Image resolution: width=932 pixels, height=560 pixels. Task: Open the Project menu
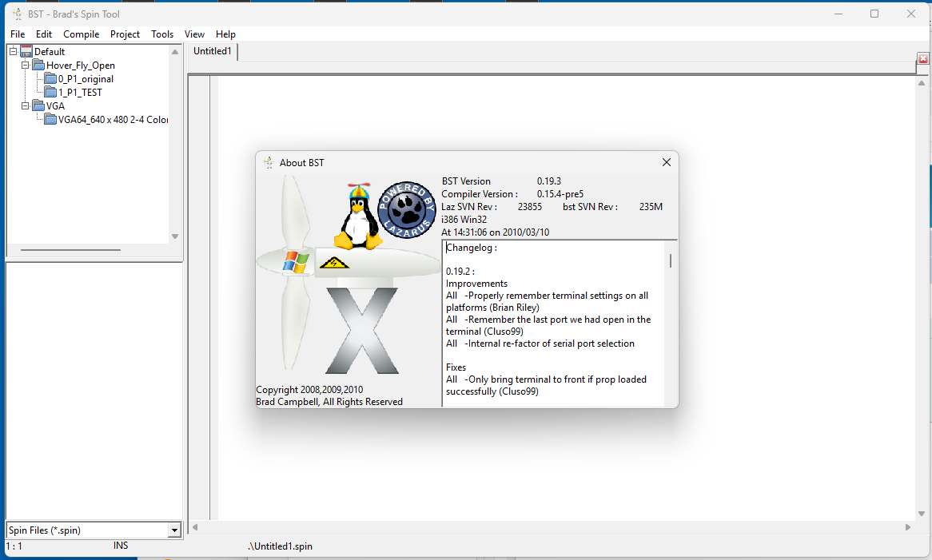(x=125, y=34)
